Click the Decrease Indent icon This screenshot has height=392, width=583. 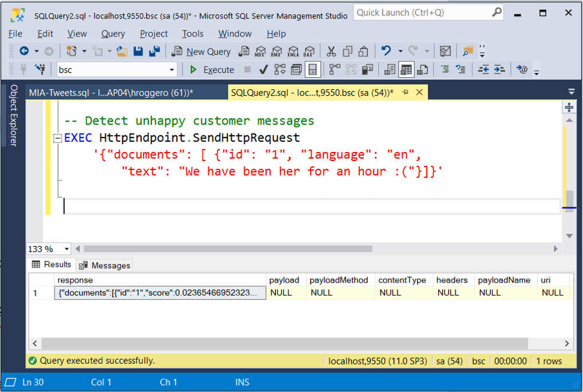point(484,69)
